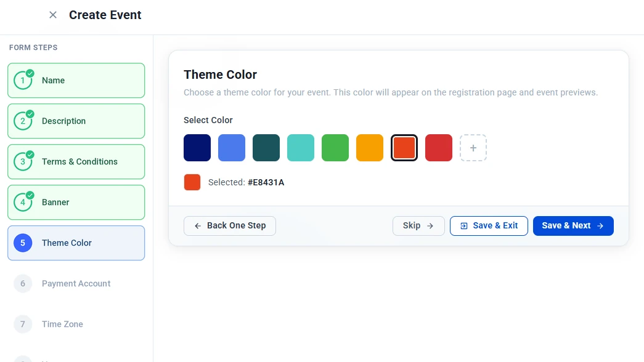Go to the Time Zone step
The height and width of the screenshot is (362, 644).
point(76,324)
